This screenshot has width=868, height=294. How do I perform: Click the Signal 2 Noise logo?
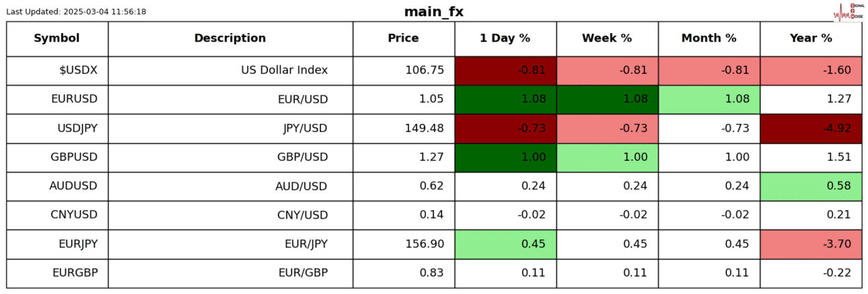[847, 11]
